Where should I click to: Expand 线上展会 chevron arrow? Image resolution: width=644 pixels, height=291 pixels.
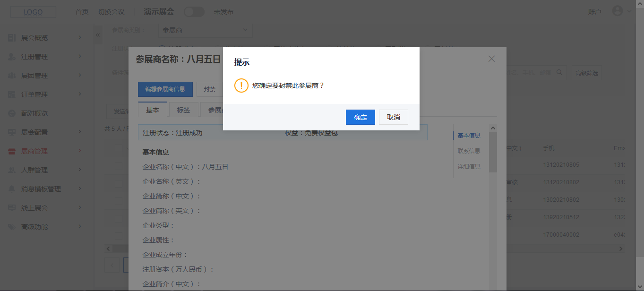pyautogui.click(x=80, y=207)
